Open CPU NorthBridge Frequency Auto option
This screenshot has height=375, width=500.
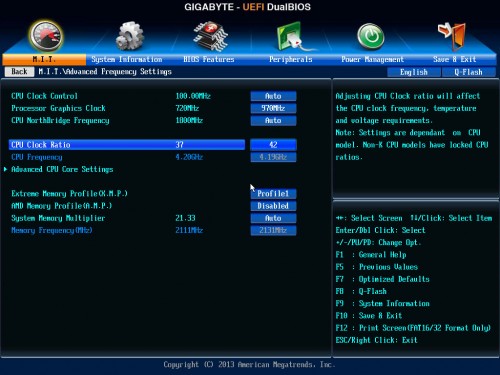coord(273,120)
